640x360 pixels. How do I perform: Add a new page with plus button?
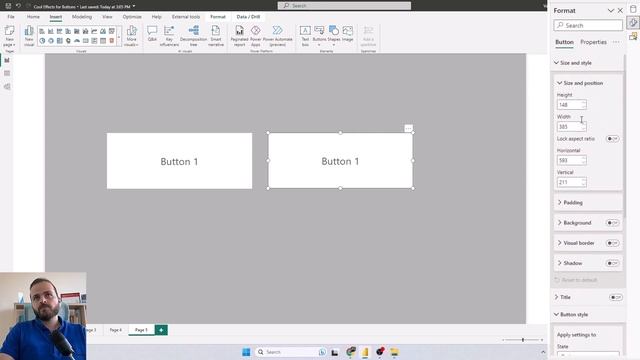click(x=161, y=330)
